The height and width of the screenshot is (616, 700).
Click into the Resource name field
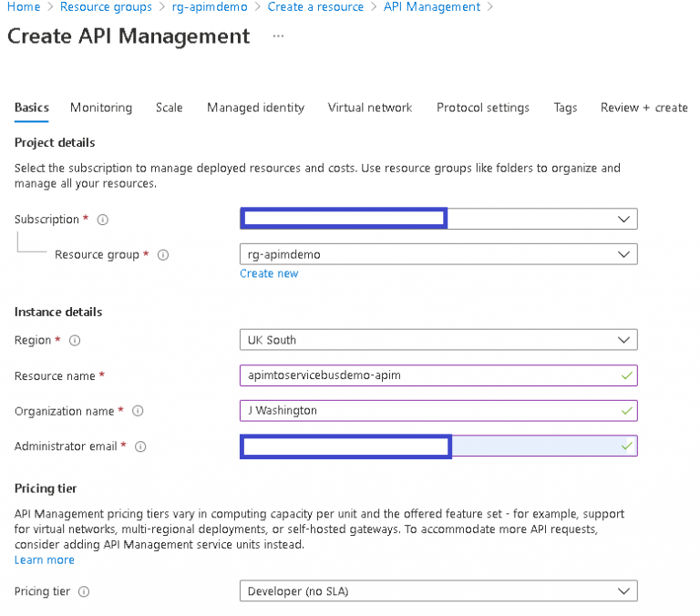tap(428, 375)
